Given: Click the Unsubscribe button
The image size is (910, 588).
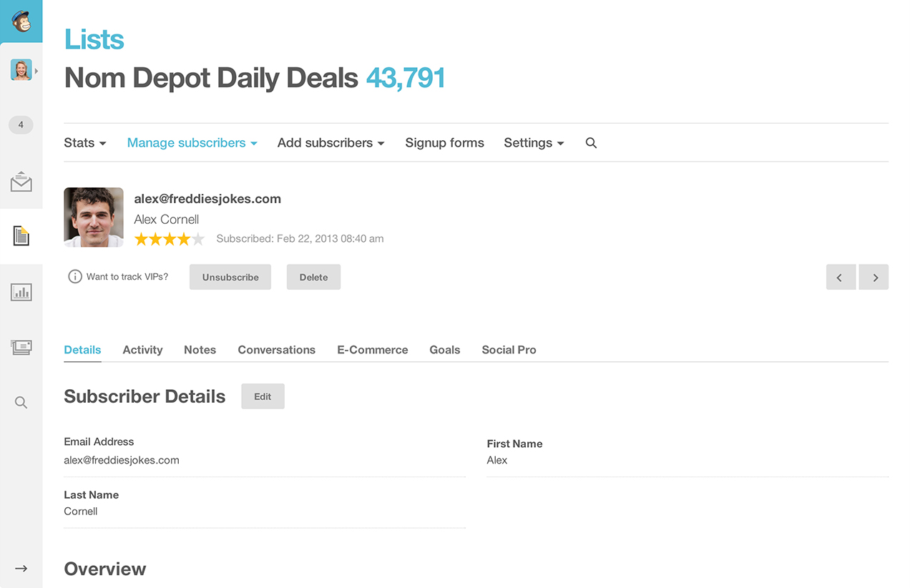Looking at the screenshot, I should click(230, 278).
